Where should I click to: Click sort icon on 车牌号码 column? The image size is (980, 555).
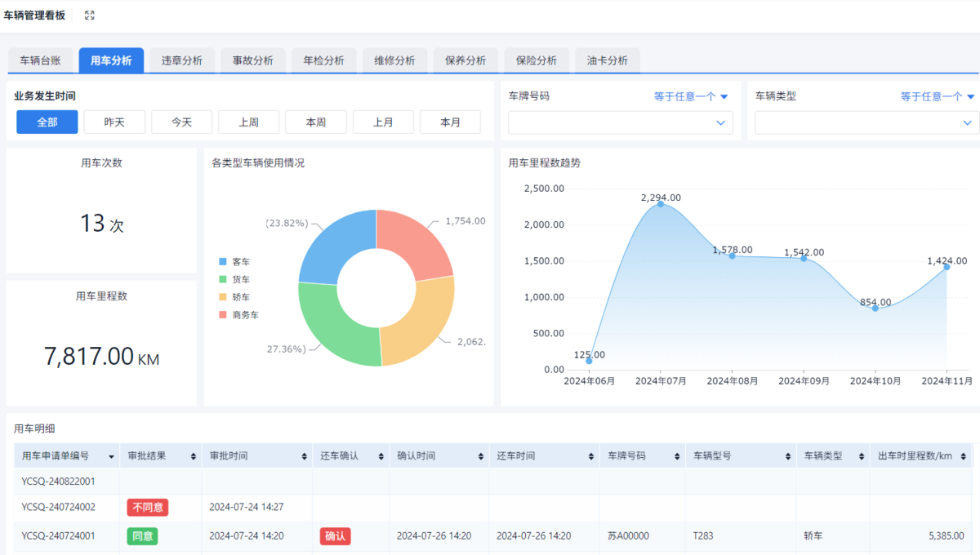(x=676, y=456)
